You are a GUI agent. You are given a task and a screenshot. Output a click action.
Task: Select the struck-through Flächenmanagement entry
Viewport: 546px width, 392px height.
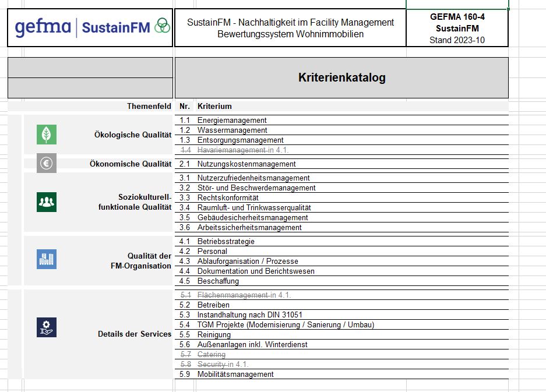[244, 295]
